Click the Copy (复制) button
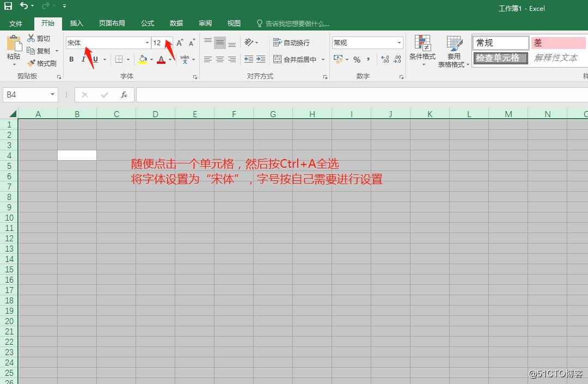Screen dimensions: 588x384 click(39, 51)
